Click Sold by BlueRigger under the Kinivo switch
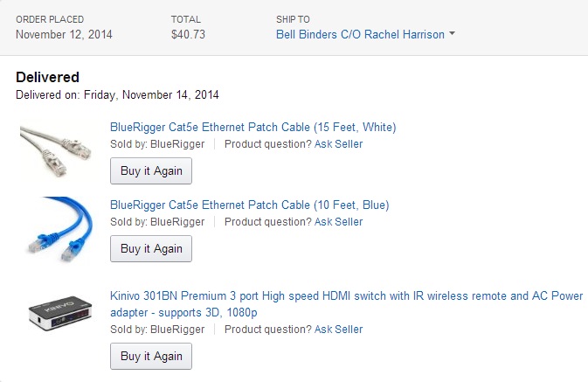The width and height of the screenshot is (588, 382). coord(157,330)
